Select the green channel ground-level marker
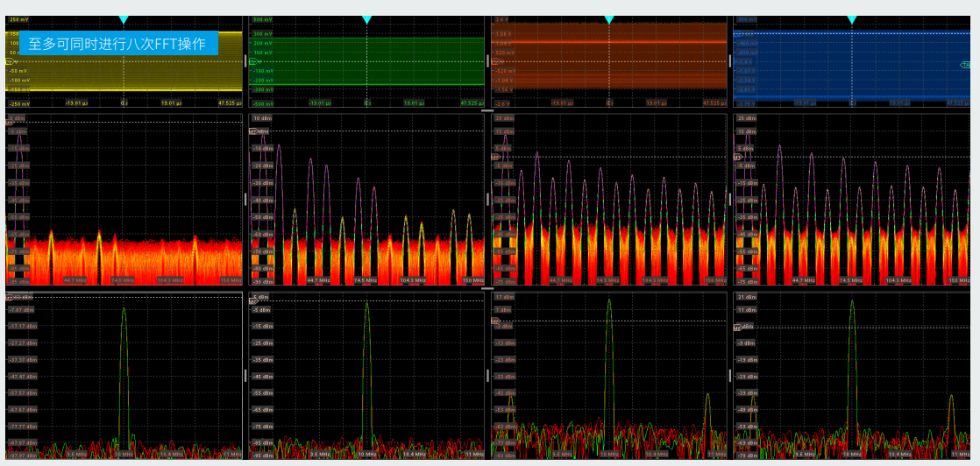Viewport: 980px width, 466px height. click(252, 62)
